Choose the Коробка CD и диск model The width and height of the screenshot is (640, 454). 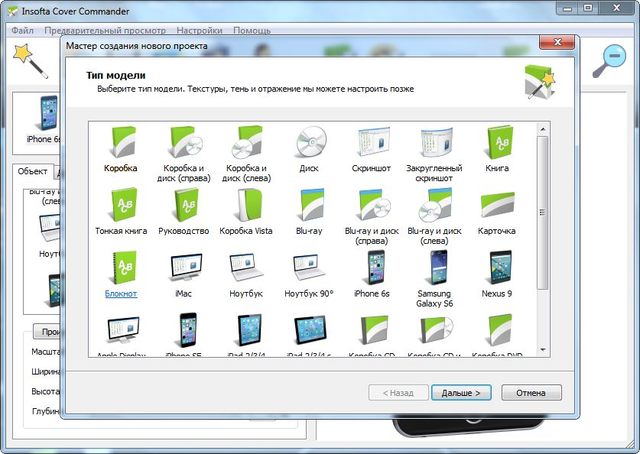tap(436, 331)
